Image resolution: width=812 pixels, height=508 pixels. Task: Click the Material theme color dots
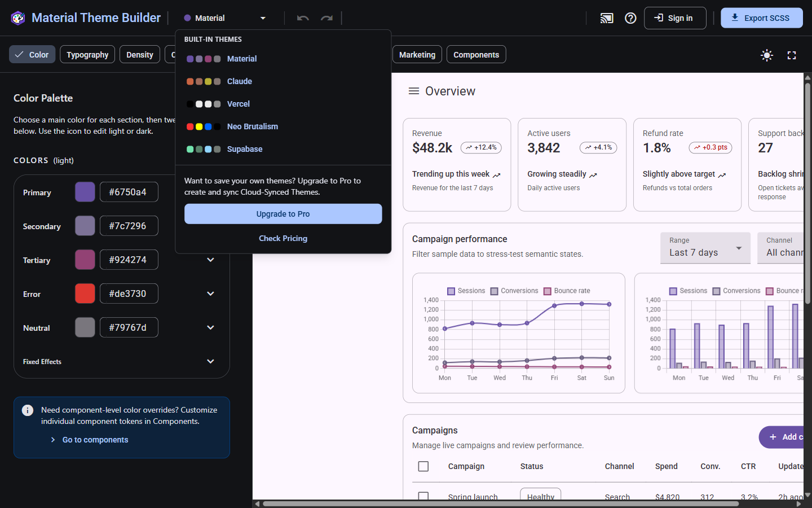tap(204, 59)
